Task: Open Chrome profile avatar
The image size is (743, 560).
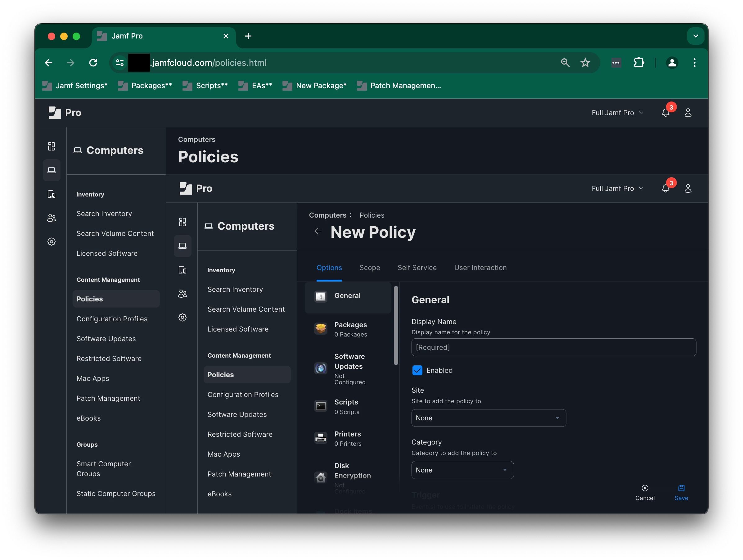Action: coord(672,63)
